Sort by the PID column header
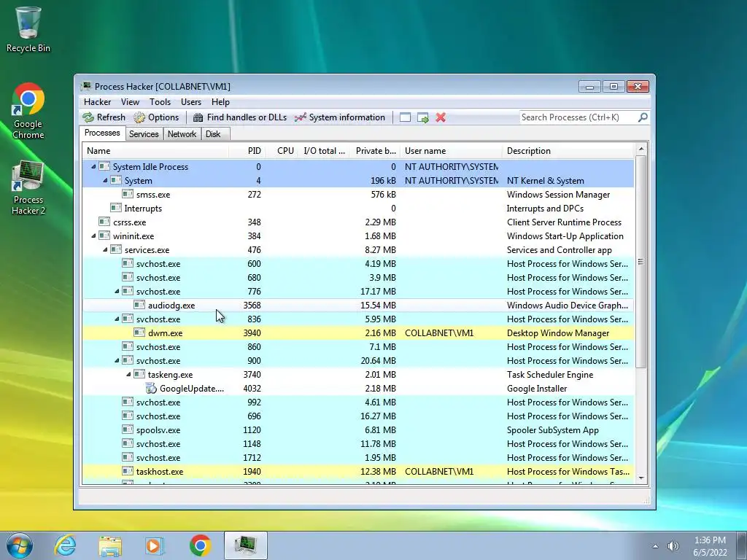Viewport: 747px width, 560px height. coord(247,150)
